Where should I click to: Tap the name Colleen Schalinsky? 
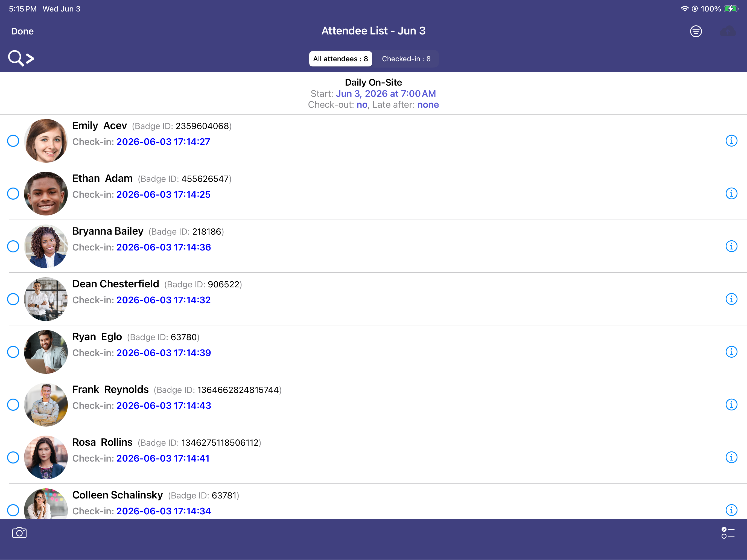(118, 495)
